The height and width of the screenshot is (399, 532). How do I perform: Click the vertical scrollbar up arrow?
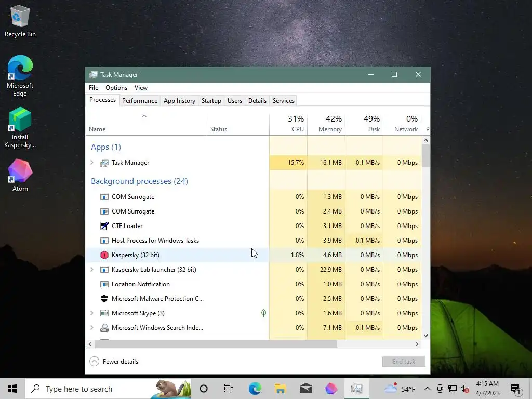click(x=426, y=140)
